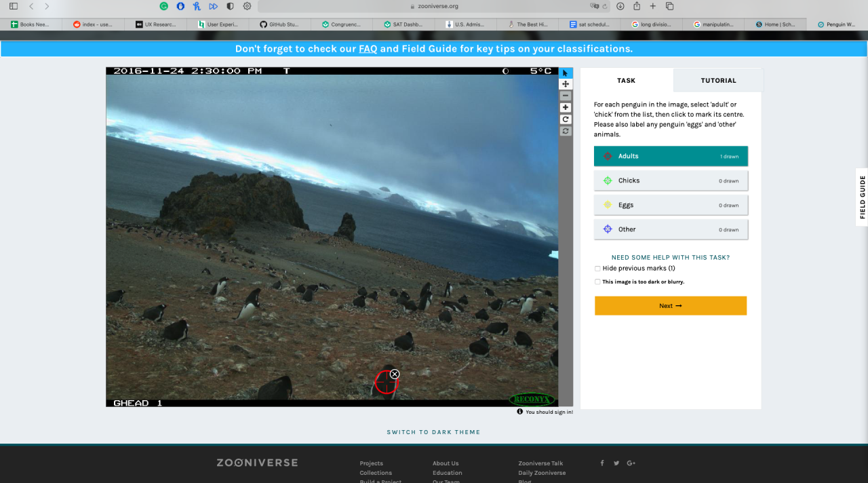Viewport: 868px width, 483px height.
Task: Click the Honey extension icon
Action: point(197,6)
